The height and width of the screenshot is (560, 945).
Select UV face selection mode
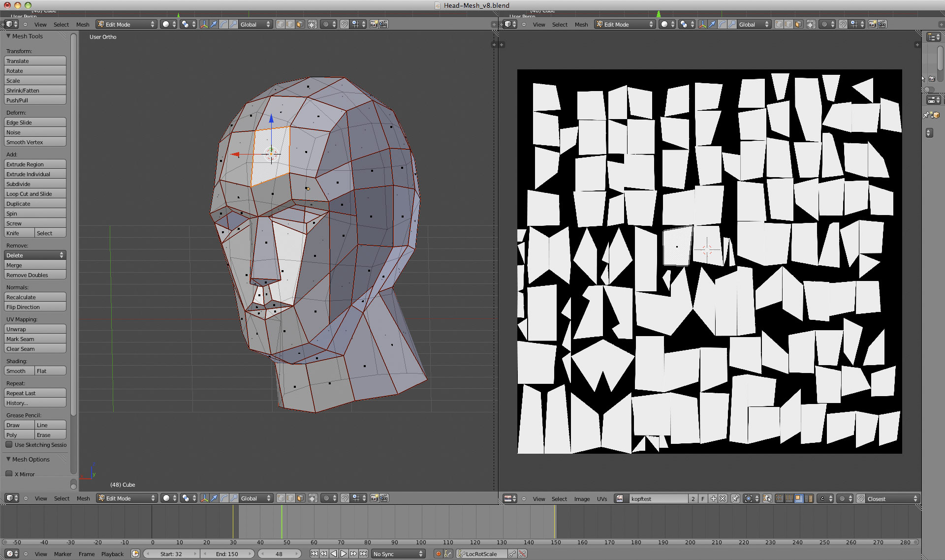tap(799, 498)
